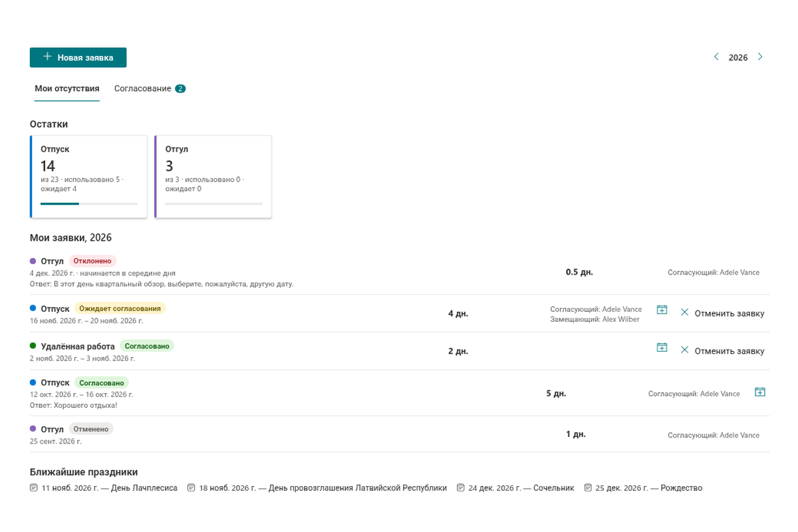
Task: Switch to the Согласование tab
Action: [150, 88]
